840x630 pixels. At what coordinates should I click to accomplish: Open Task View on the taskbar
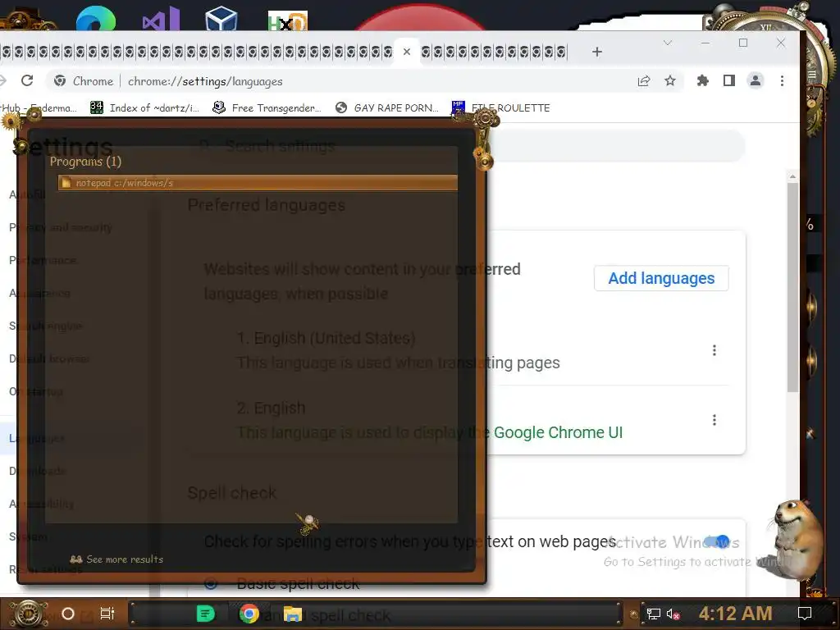pos(107,614)
